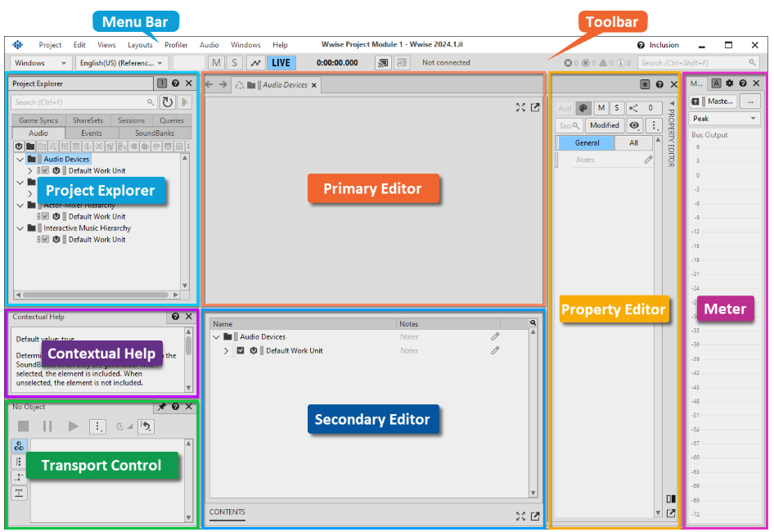Click the Project Explorer refresh sync icon

[168, 102]
